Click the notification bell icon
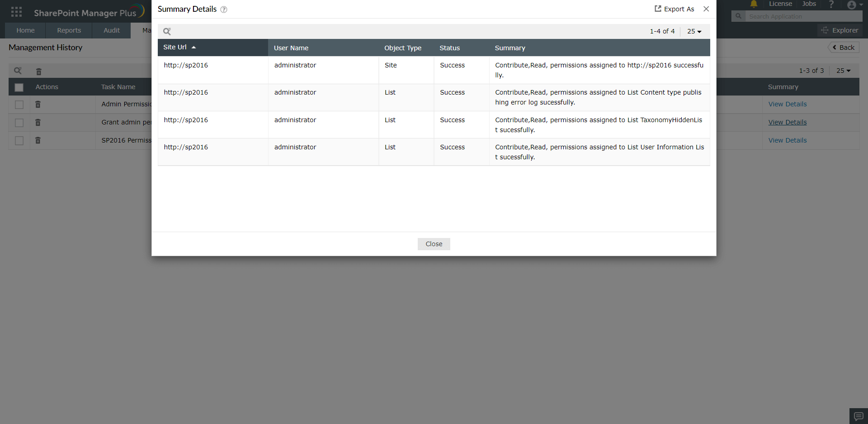 point(754,4)
